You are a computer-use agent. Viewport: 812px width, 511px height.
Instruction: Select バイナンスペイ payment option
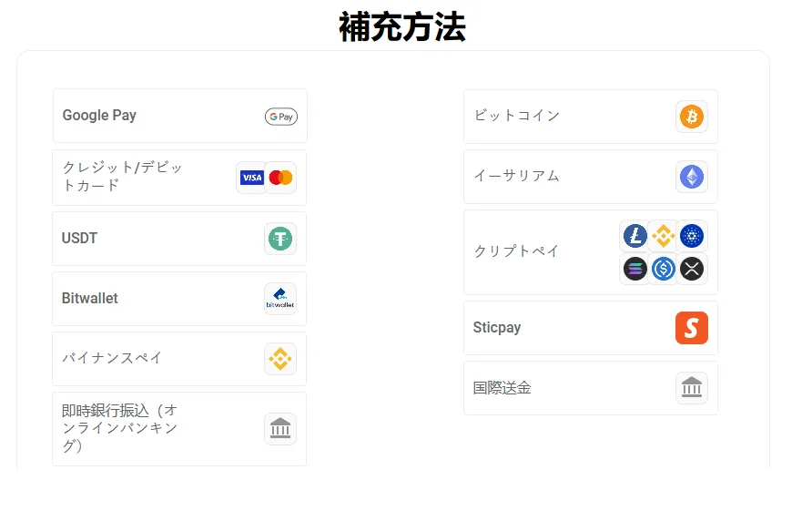point(179,359)
